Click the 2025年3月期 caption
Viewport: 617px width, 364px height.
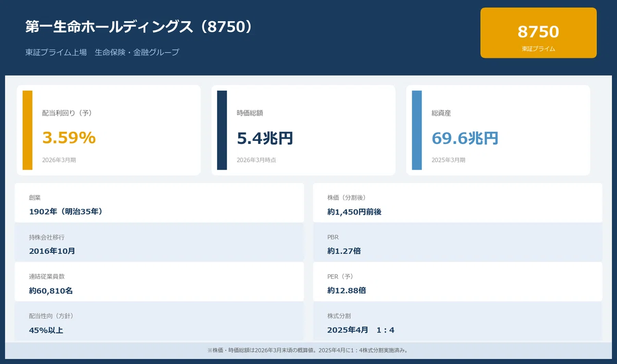449,160
